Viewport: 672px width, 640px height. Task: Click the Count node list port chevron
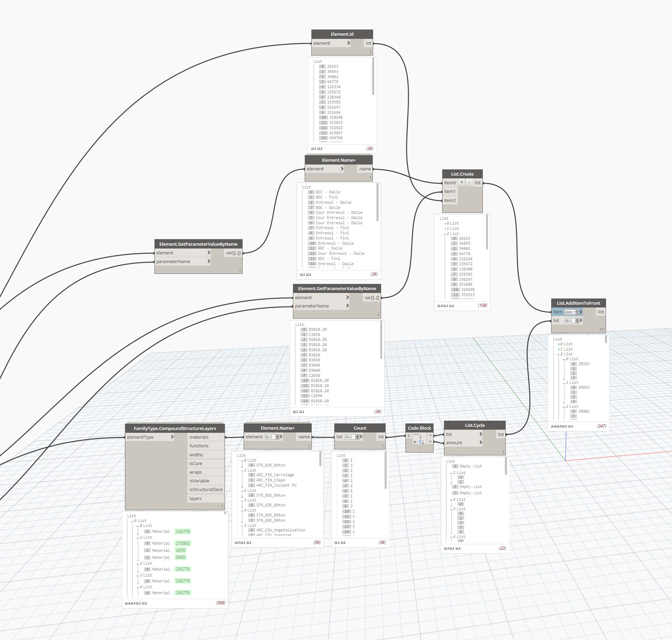[361, 437]
